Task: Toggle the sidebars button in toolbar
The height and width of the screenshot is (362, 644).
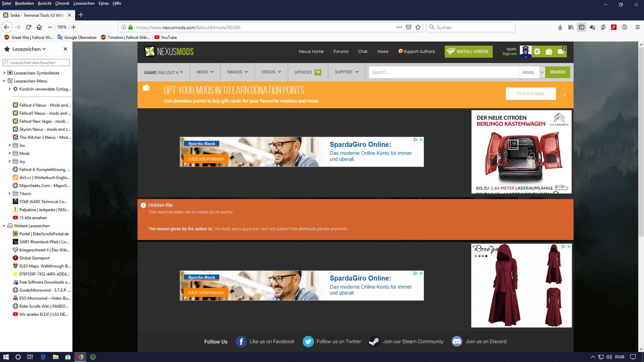Action: coord(582,27)
